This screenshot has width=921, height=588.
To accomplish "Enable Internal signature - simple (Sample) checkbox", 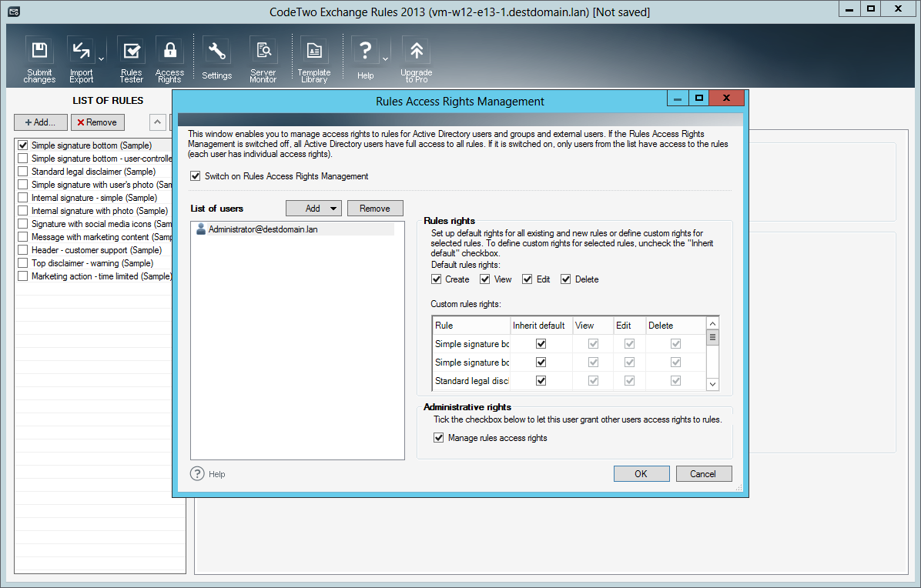I will (23, 198).
